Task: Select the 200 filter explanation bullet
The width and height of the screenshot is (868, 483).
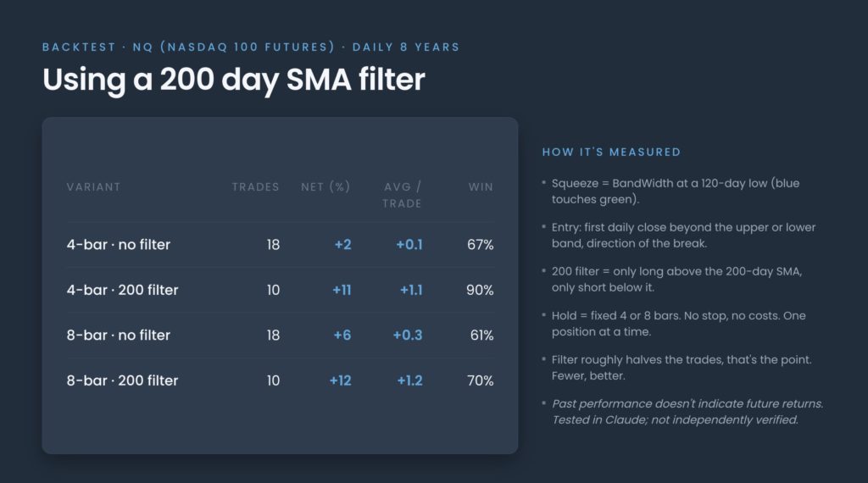Action: tap(676, 280)
